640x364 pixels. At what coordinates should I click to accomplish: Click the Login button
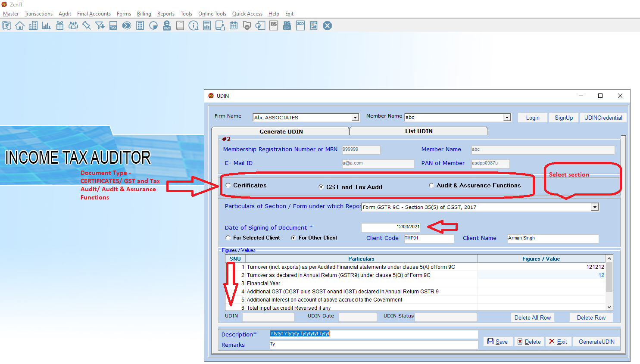[533, 118]
